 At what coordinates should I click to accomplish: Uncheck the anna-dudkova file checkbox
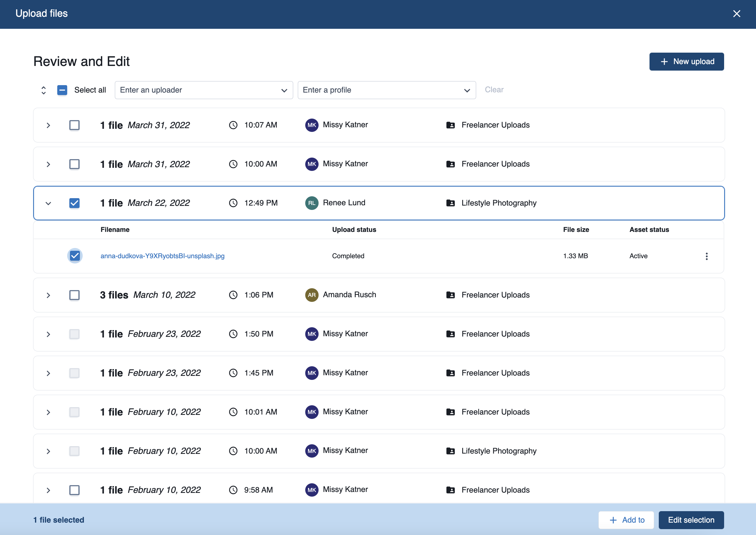click(x=75, y=256)
